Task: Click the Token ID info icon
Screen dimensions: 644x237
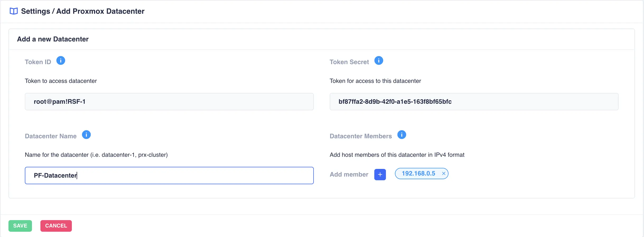Action: coord(61,61)
